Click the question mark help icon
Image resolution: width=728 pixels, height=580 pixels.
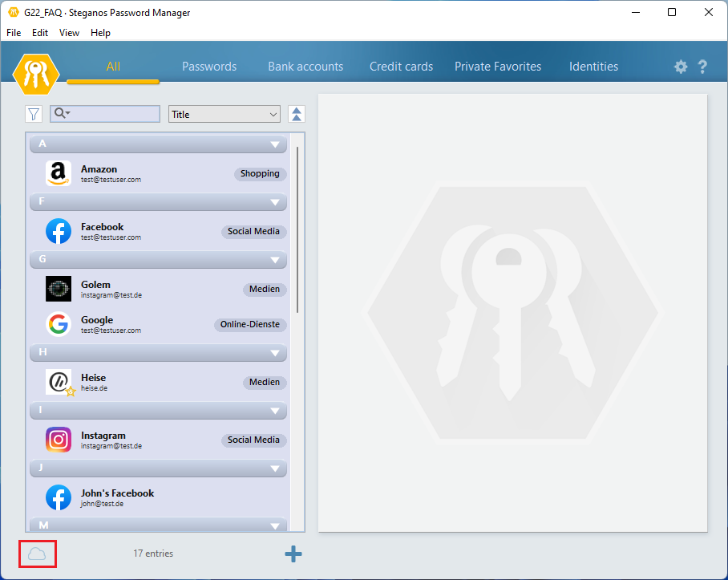[702, 67]
